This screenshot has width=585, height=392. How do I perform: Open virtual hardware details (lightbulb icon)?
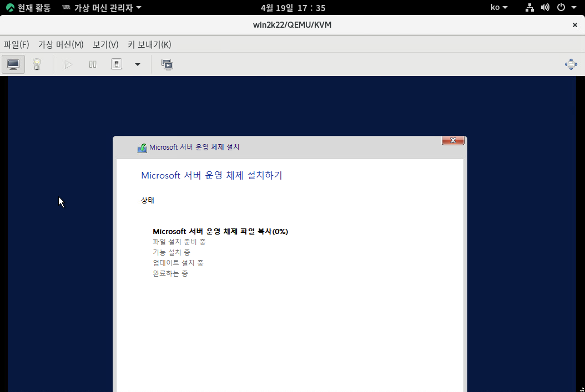tap(37, 64)
